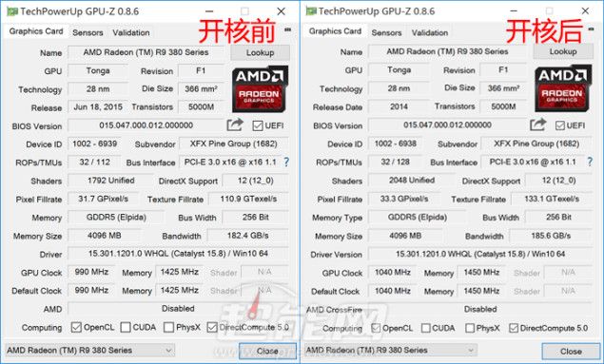The height and width of the screenshot is (364, 604).
Task: Switch to the Sensors tab in left window
Action: [x=88, y=32]
